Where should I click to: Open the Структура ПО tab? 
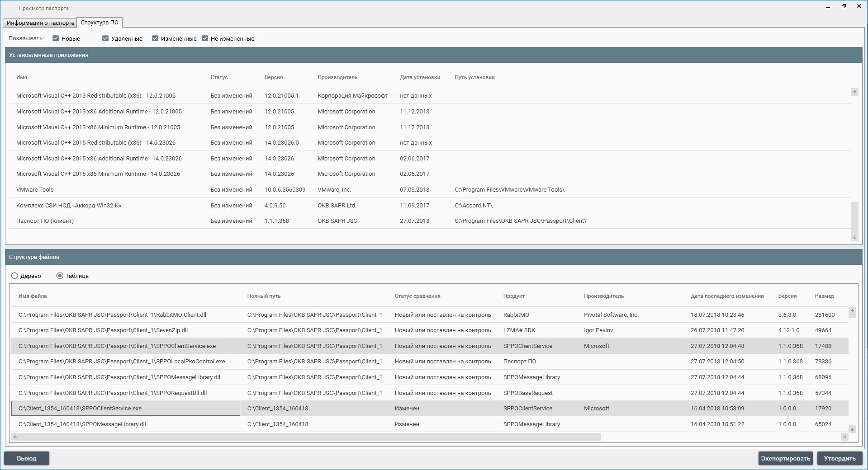click(x=100, y=23)
